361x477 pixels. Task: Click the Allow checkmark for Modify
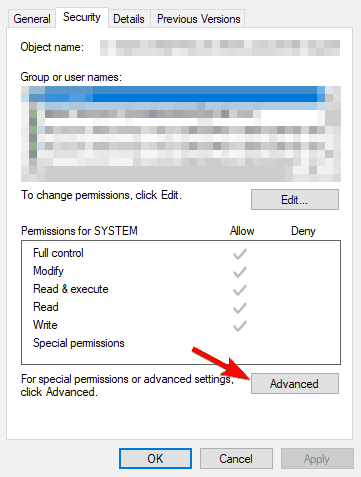click(x=240, y=272)
